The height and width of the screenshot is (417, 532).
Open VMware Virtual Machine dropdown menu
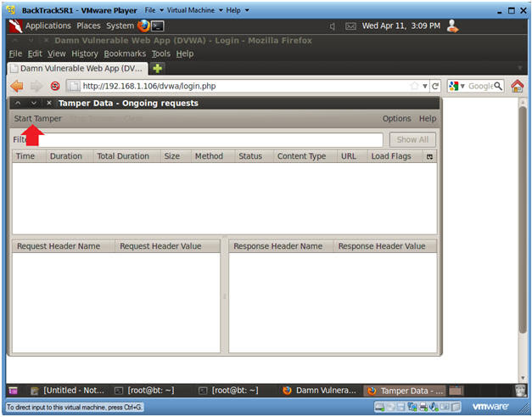coord(195,10)
